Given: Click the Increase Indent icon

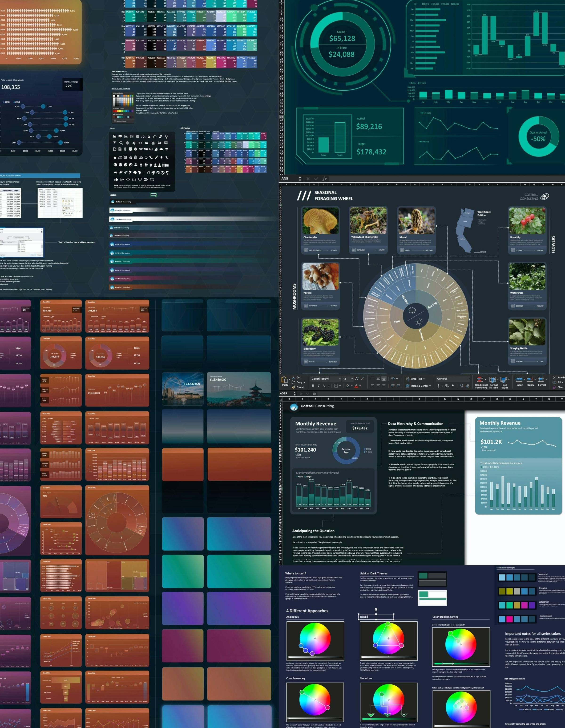Looking at the screenshot, I should (x=399, y=386).
